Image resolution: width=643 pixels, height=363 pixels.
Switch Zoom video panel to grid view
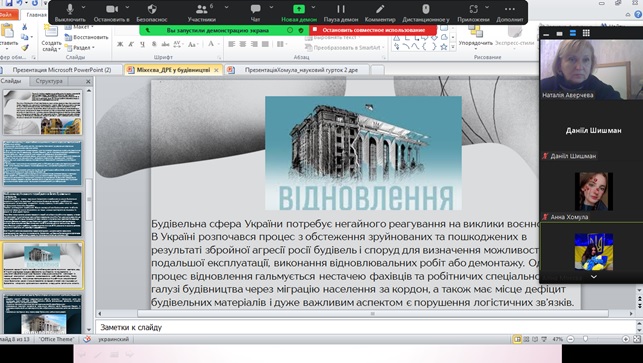click(x=586, y=33)
